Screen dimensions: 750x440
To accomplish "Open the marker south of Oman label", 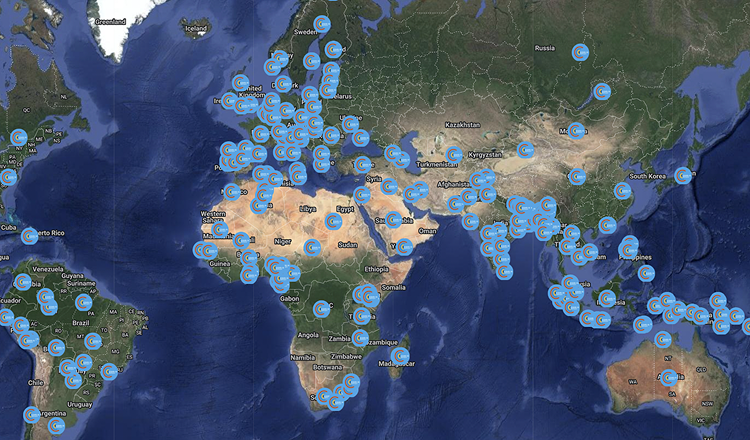I will click(x=405, y=246).
